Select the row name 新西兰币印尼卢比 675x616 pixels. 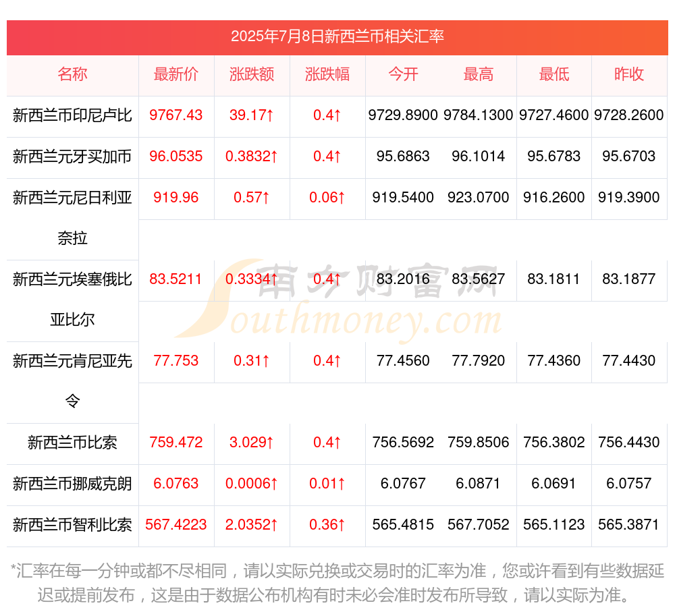72,115
